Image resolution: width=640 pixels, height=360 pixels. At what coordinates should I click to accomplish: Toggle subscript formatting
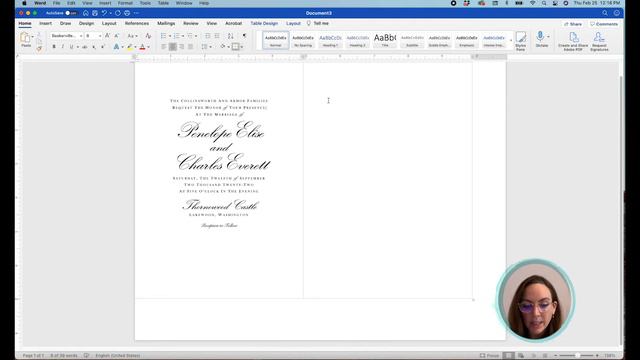coord(94,47)
